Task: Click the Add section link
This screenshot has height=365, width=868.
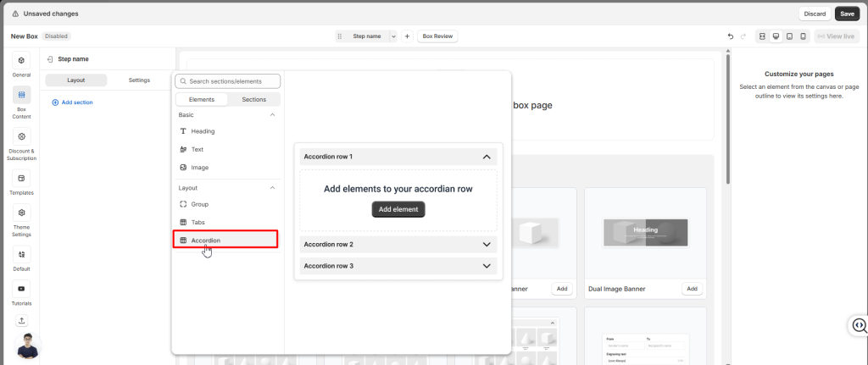Action: pos(72,102)
